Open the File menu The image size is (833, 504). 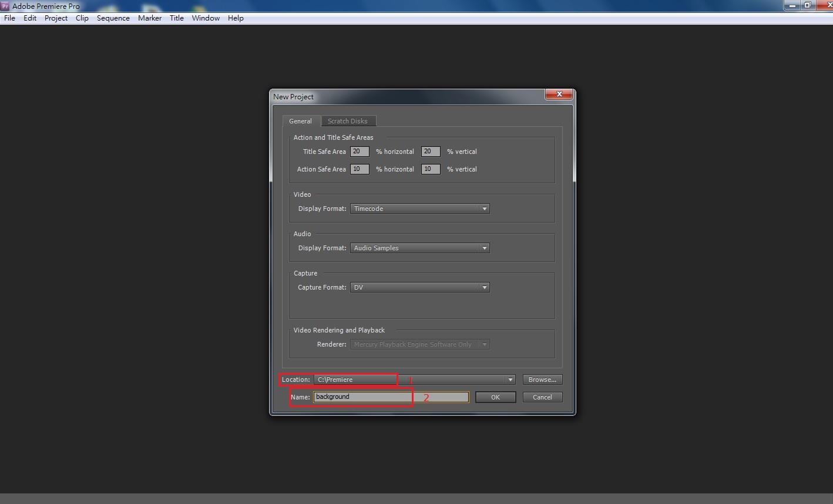pos(10,18)
